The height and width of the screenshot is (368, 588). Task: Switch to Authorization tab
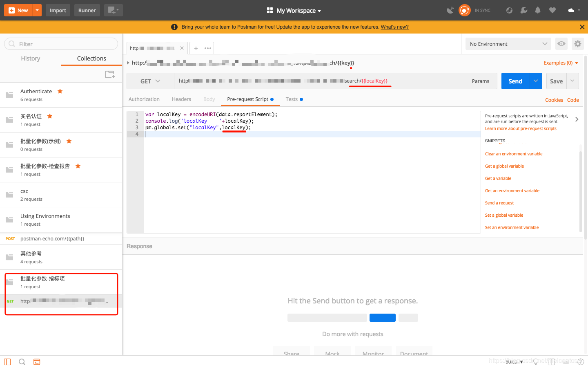(144, 99)
